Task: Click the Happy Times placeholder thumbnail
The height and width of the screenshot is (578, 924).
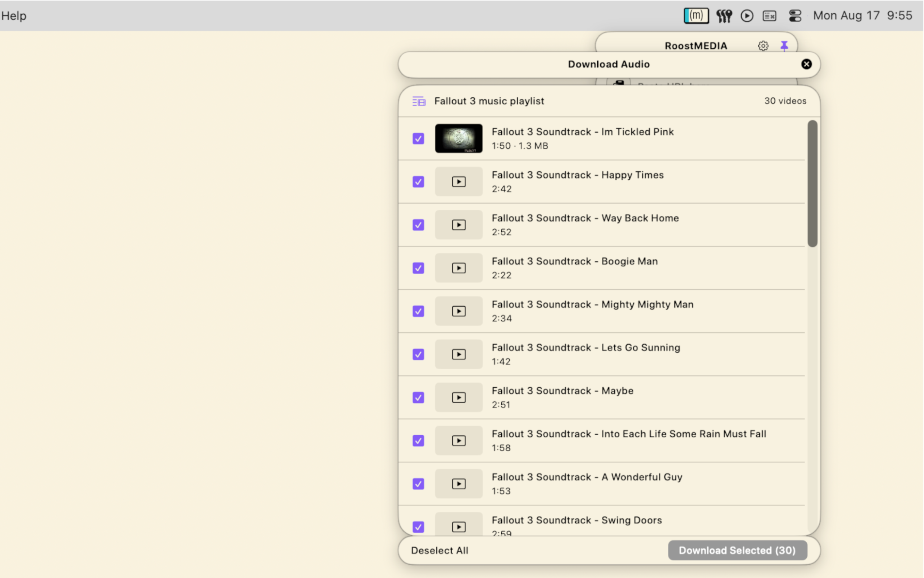Action: tap(458, 182)
